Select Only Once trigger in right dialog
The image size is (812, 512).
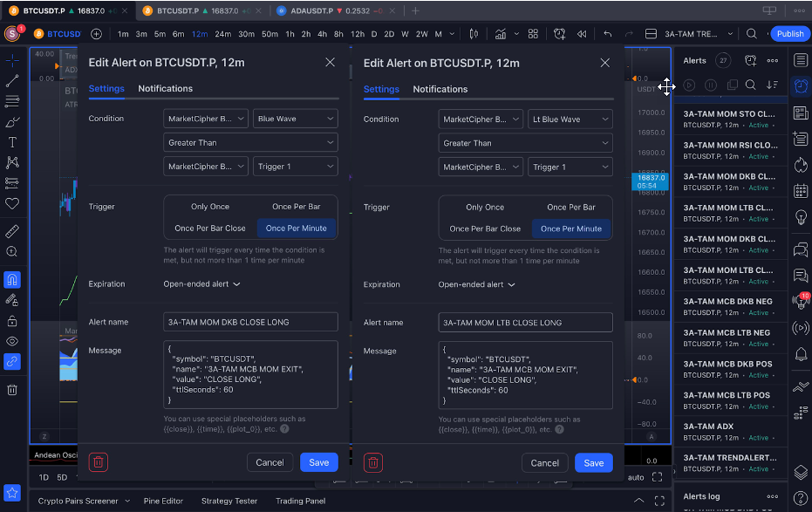tap(485, 207)
